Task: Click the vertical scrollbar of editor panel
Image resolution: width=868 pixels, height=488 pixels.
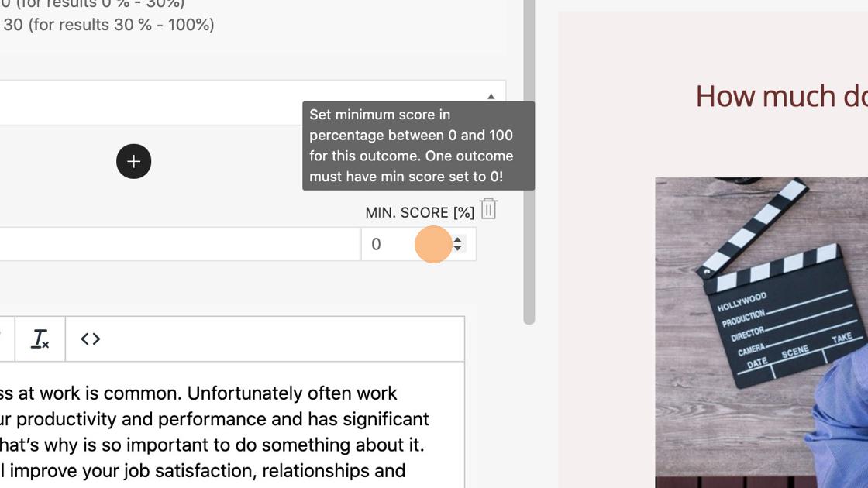Action: (529, 155)
